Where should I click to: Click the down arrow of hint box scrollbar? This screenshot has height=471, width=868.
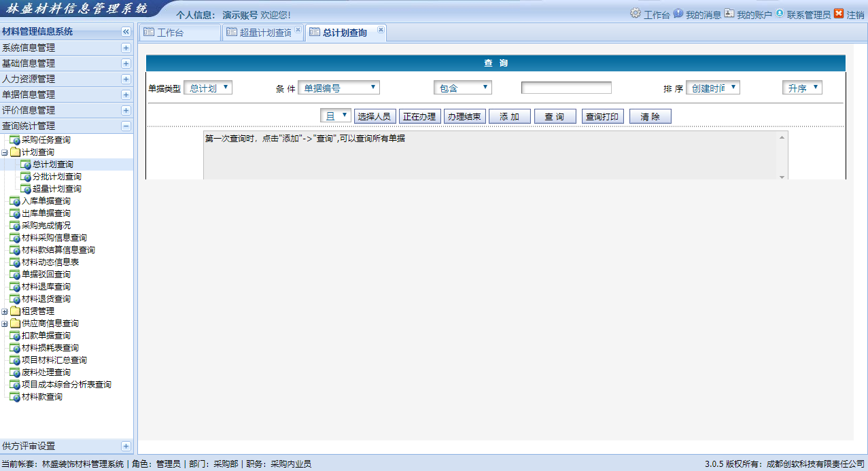782,176
